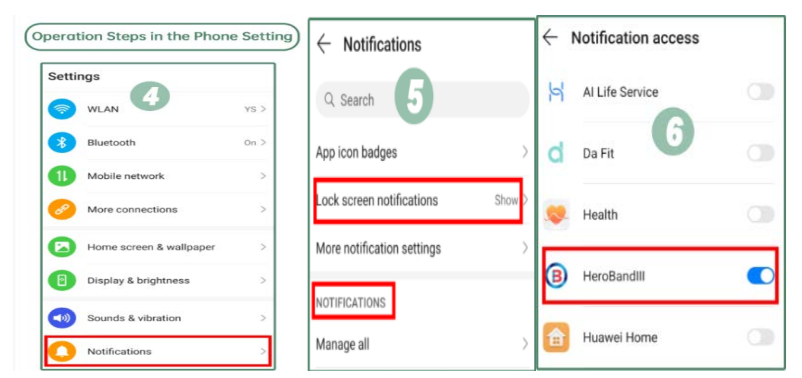
Task: Open Manage all notifications
Action: click(x=421, y=344)
